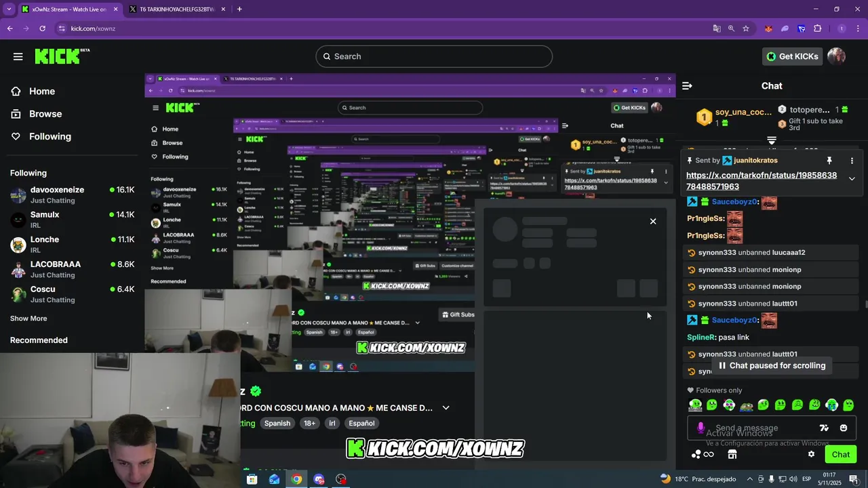Click soy_una_coc top gifter name
Image resolution: width=868 pixels, height=488 pixels.
tap(743, 112)
